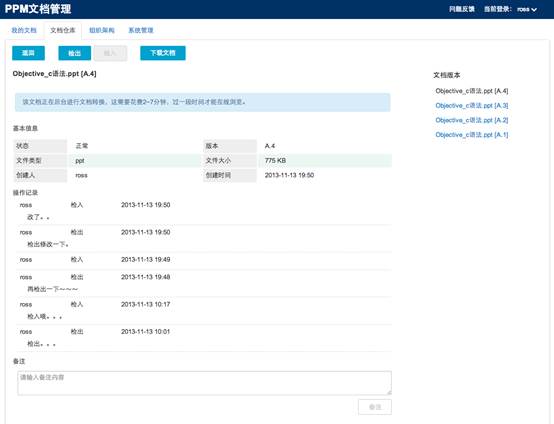This screenshot has height=424, width=554.
Task: Click the 文件大小 label cell
Action: click(x=230, y=160)
